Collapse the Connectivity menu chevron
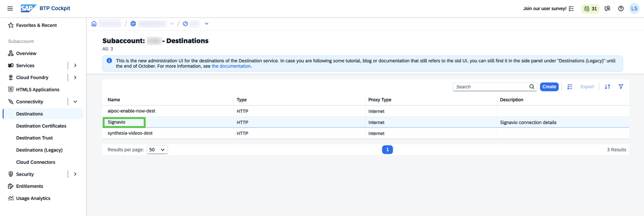This screenshot has width=644, height=216. 75,102
